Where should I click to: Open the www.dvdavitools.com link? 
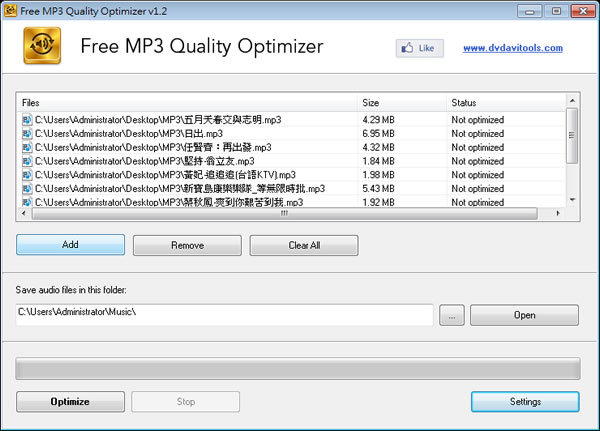tap(513, 48)
